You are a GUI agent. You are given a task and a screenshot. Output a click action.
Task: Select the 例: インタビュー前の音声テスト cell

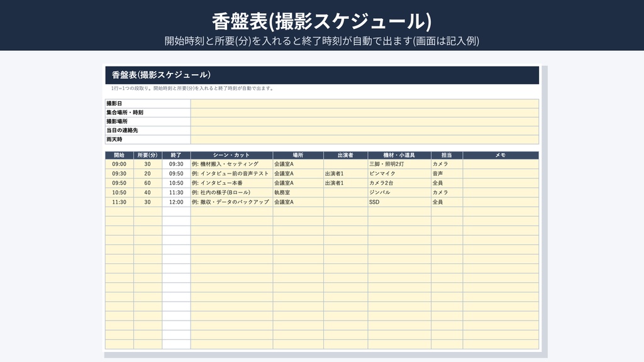tap(231, 173)
